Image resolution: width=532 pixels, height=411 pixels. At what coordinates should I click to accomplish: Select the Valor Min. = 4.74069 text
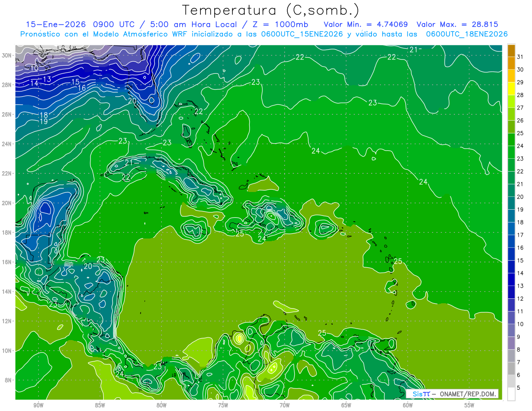366,24
